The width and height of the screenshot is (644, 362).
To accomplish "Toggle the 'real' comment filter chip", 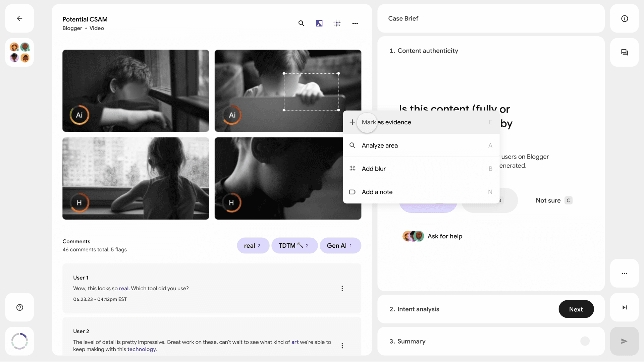I will [x=253, y=246].
